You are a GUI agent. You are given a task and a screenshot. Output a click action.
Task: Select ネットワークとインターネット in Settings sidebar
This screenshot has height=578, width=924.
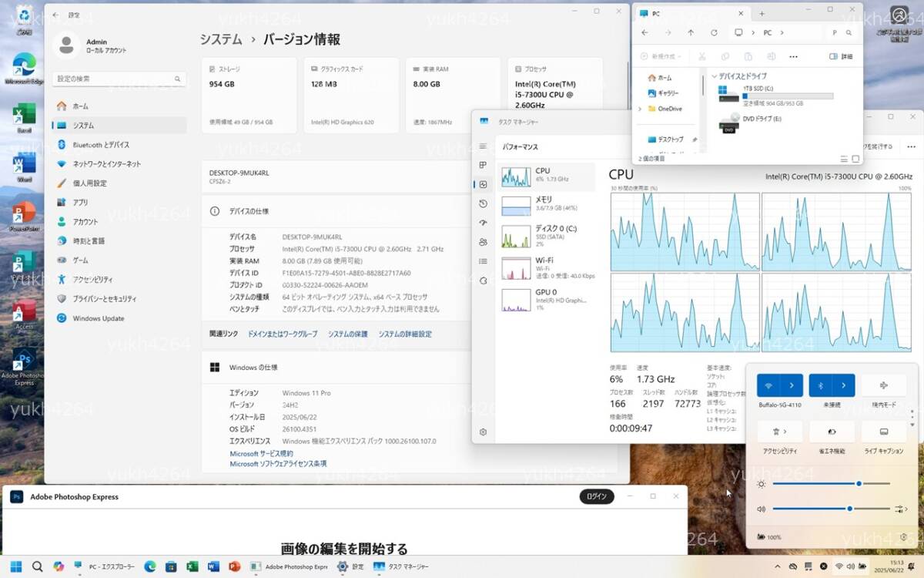106,164
